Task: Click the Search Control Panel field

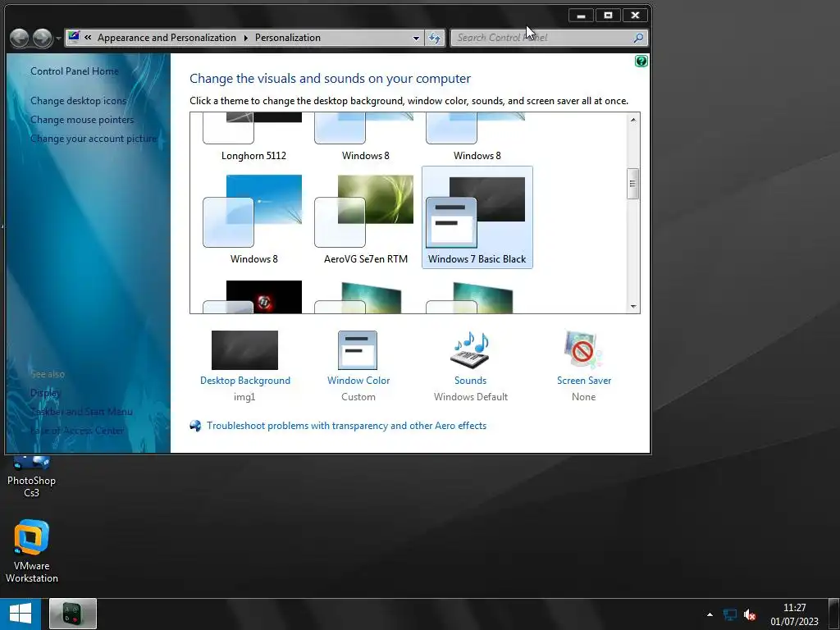Action: 549,38
